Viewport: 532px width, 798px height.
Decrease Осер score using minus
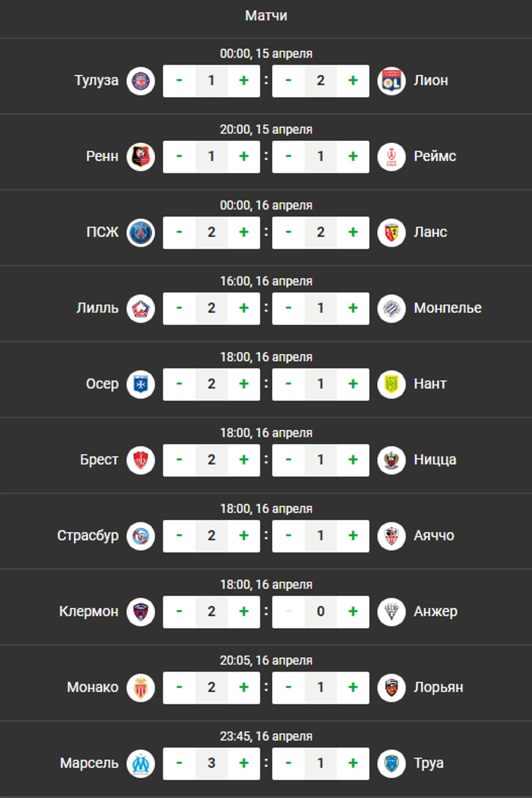coord(179,384)
